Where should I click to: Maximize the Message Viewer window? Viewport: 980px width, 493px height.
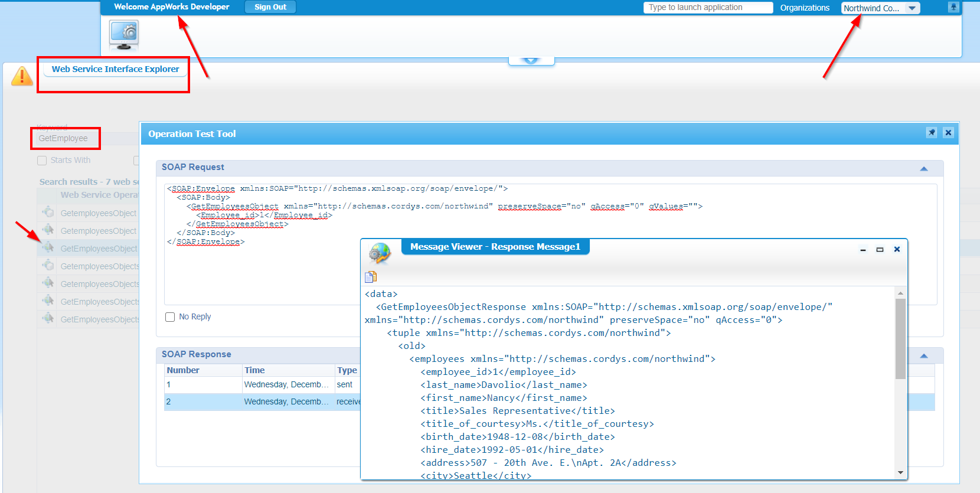(x=880, y=250)
